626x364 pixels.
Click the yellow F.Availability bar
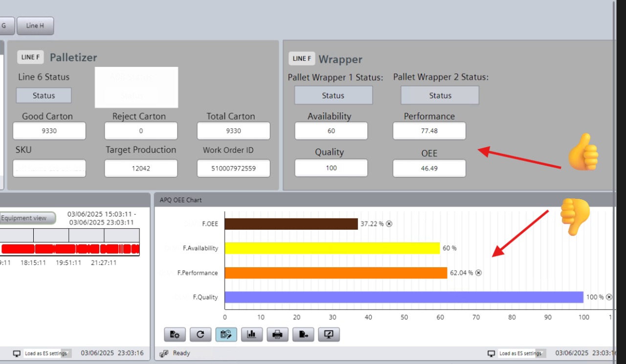[332, 248]
